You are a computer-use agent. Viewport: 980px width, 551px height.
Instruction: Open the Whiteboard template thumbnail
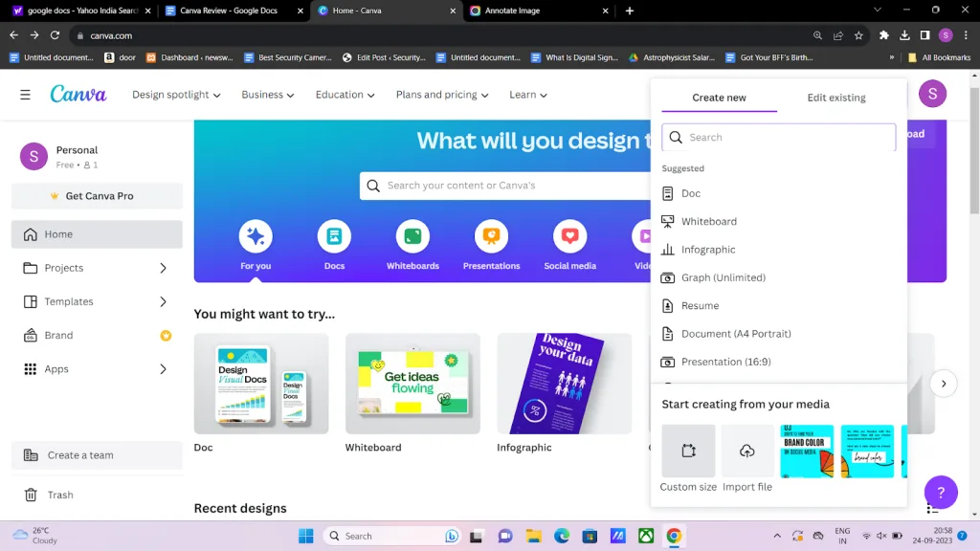(x=412, y=384)
